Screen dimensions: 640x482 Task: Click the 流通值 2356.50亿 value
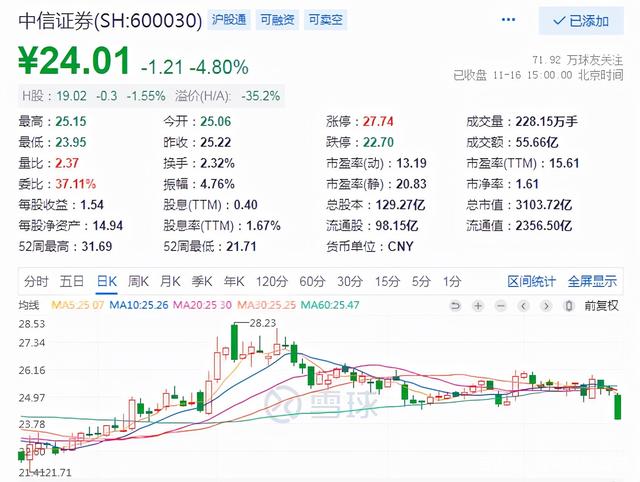(544, 225)
